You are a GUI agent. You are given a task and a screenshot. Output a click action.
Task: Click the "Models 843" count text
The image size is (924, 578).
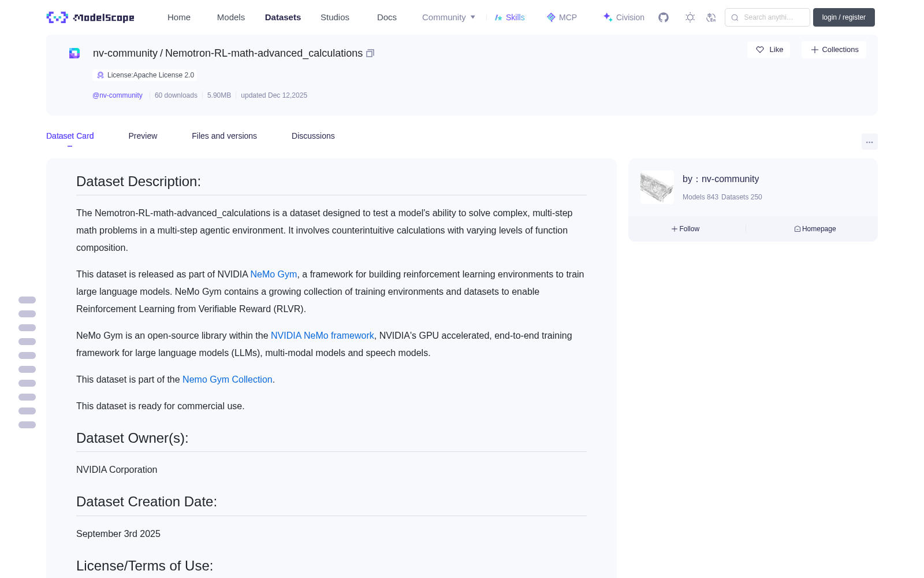(701, 197)
